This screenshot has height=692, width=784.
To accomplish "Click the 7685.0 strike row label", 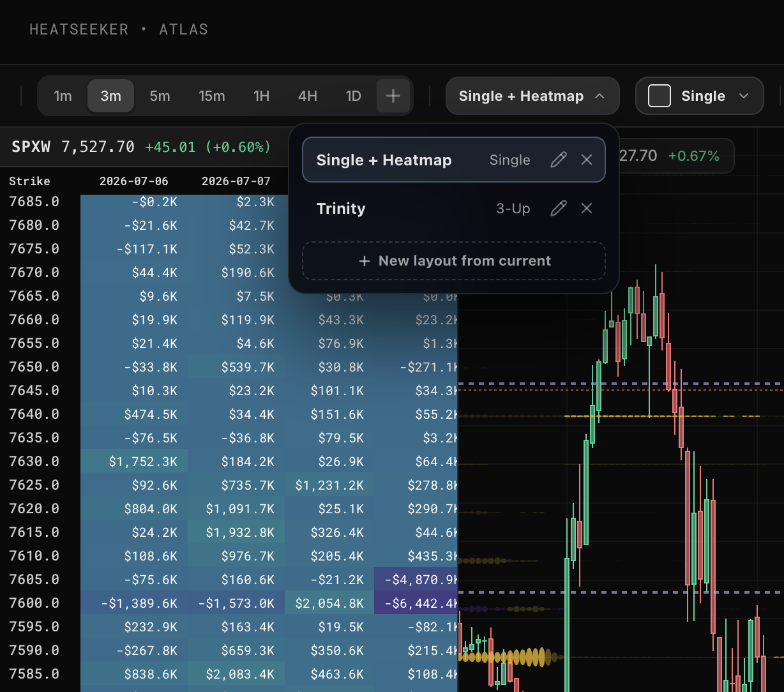I will coord(34,201).
